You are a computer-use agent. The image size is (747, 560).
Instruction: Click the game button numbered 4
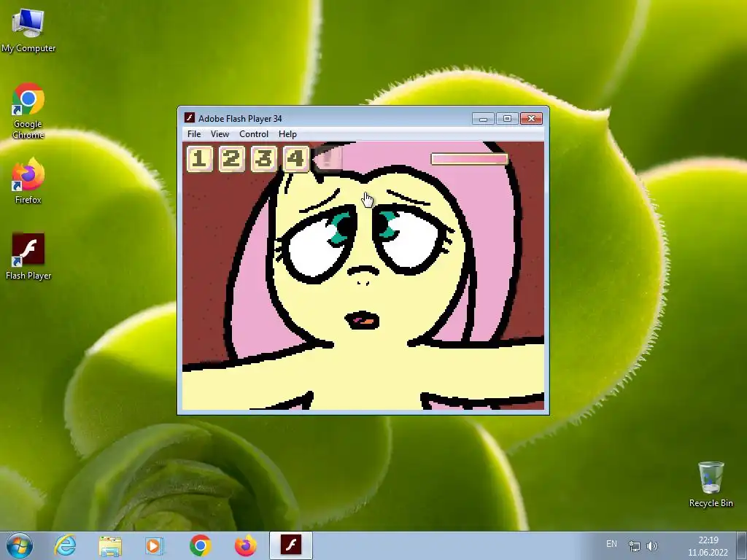click(x=295, y=158)
